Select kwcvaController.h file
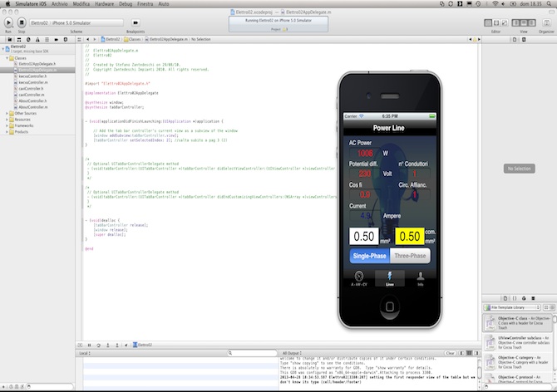 click(32, 76)
